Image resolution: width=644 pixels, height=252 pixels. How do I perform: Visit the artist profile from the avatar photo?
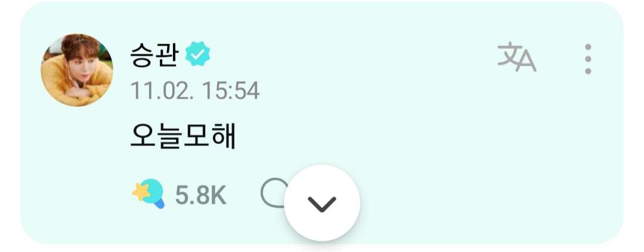pyautogui.click(x=77, y=70)
